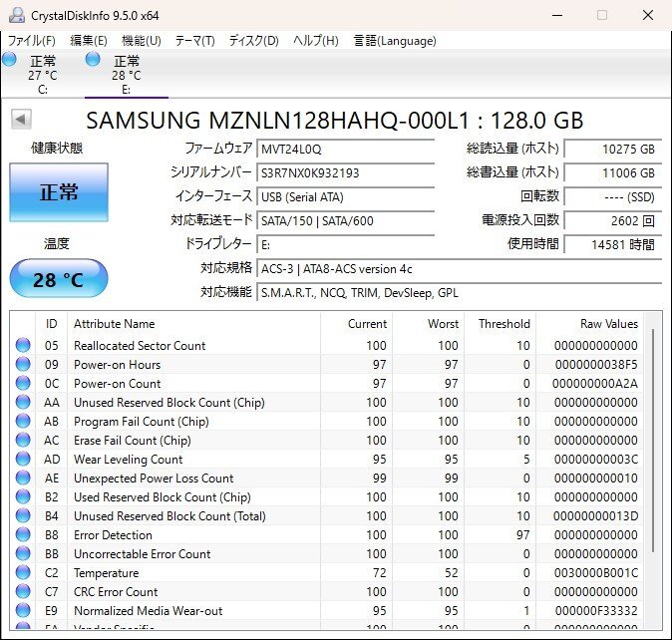This screenshot has height=640, width=672.
Task: Open the ヘルプ(H) menu
Action: click(x=315, y=41)
